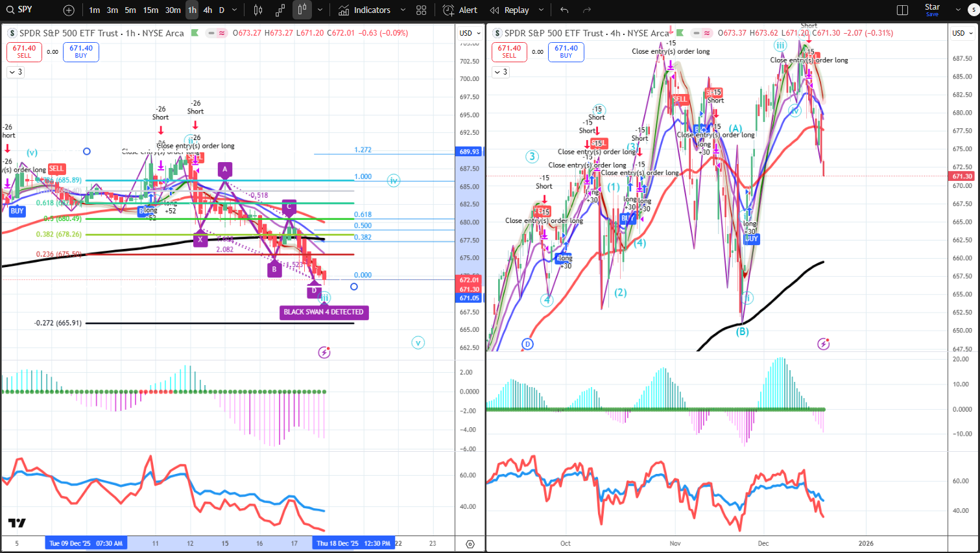Toggle the gray minus indicator on 4h chart
The width and height of the screenshot is (980, 553).
696,33
